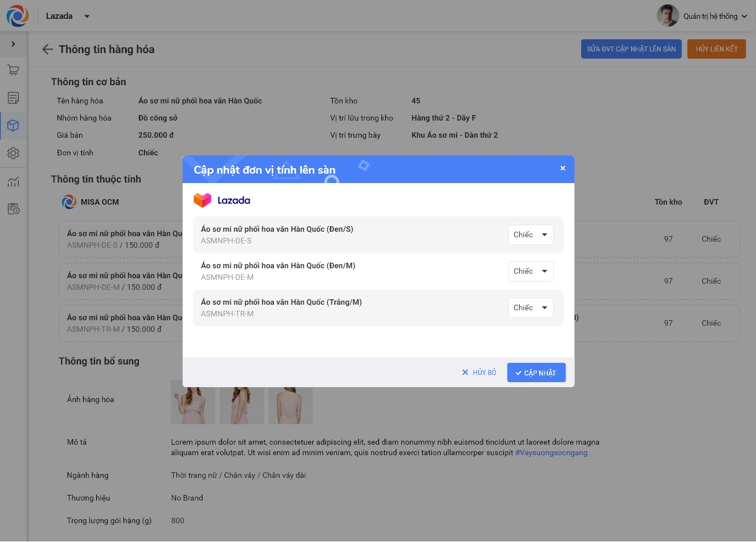Click the #Vaysuongsocngang hashtag link

point(551,453)
